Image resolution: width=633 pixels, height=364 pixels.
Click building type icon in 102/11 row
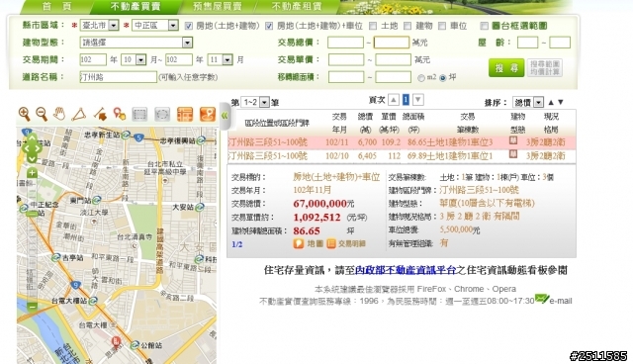tap(513, 140)
